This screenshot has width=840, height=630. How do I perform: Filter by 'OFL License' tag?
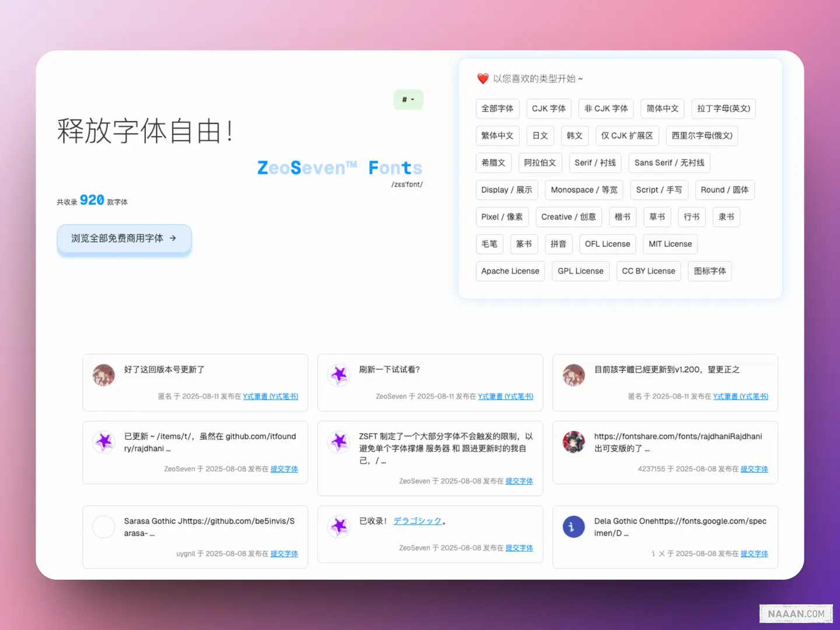coord(607,244)
